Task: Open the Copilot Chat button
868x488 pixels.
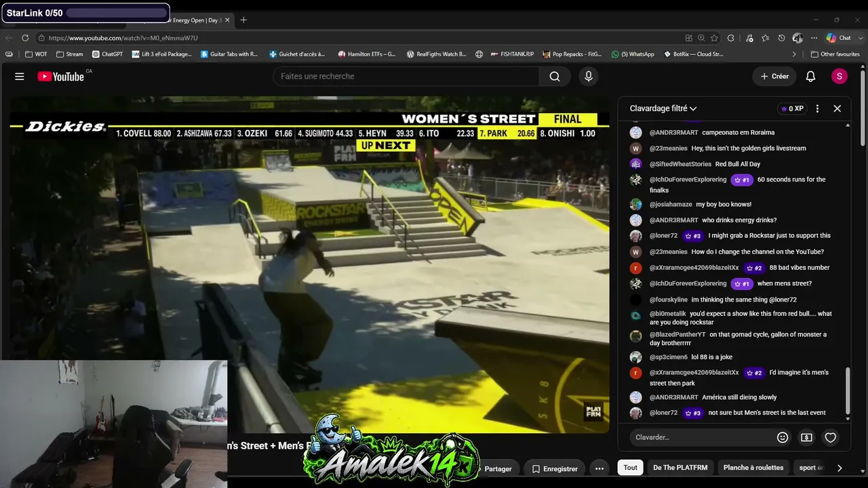Action: click(x=839, y=38)
